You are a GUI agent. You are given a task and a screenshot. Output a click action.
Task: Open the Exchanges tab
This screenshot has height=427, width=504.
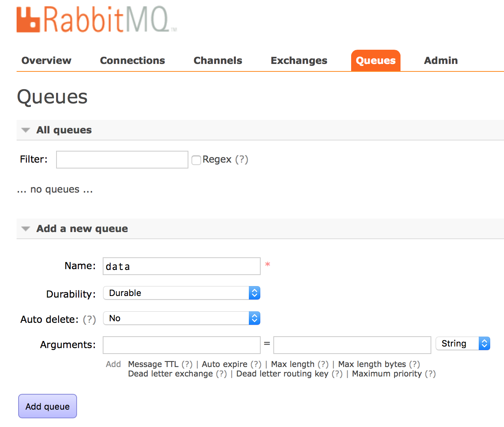point(299,60)
